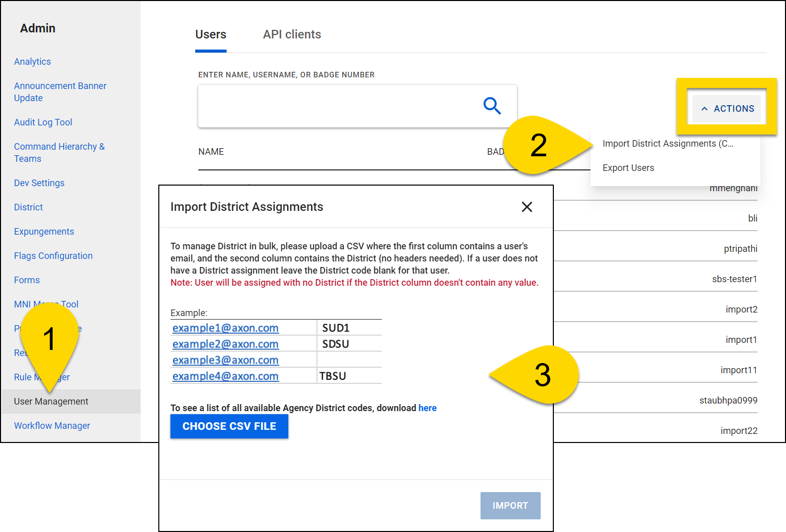Select User Management in the sidebar
Screen dimensions: 786x532
click(x=51, y=401)
